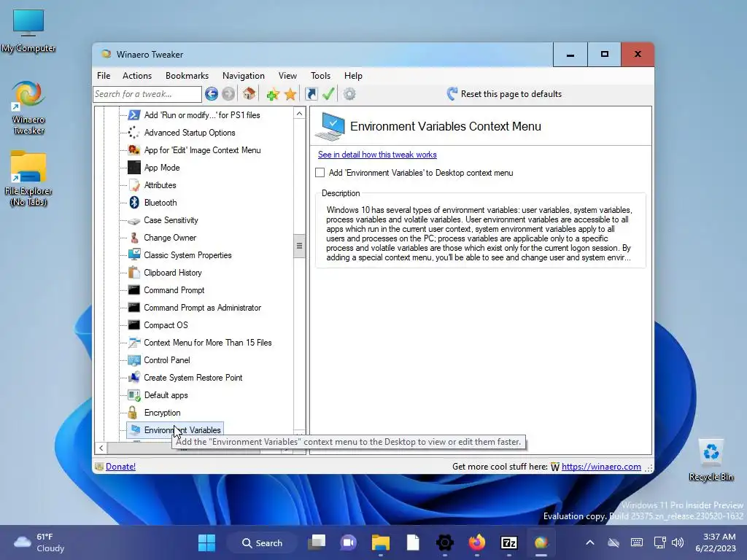This screenshot has height=560, width=747.
Task: Show hidden system tray icons chevron
Action: click(x=589, y=542)
